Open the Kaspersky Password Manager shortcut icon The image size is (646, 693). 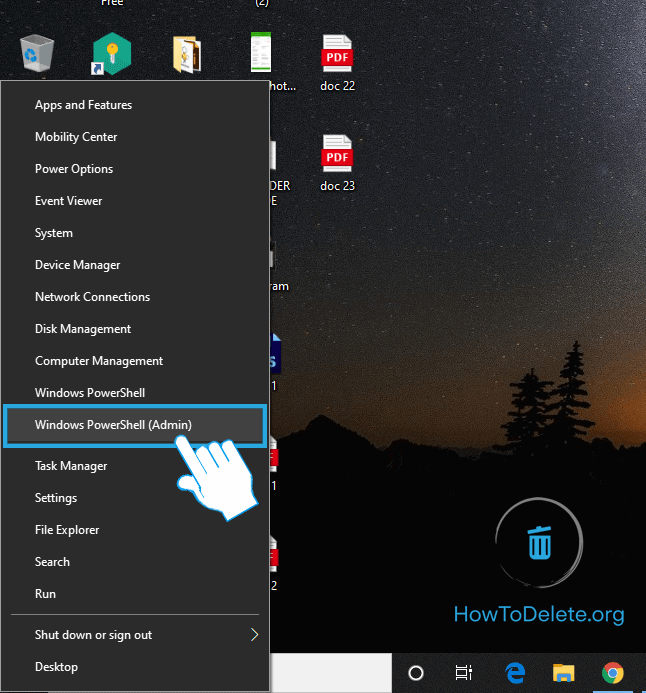pyautogui.click(x=112, y=53)
